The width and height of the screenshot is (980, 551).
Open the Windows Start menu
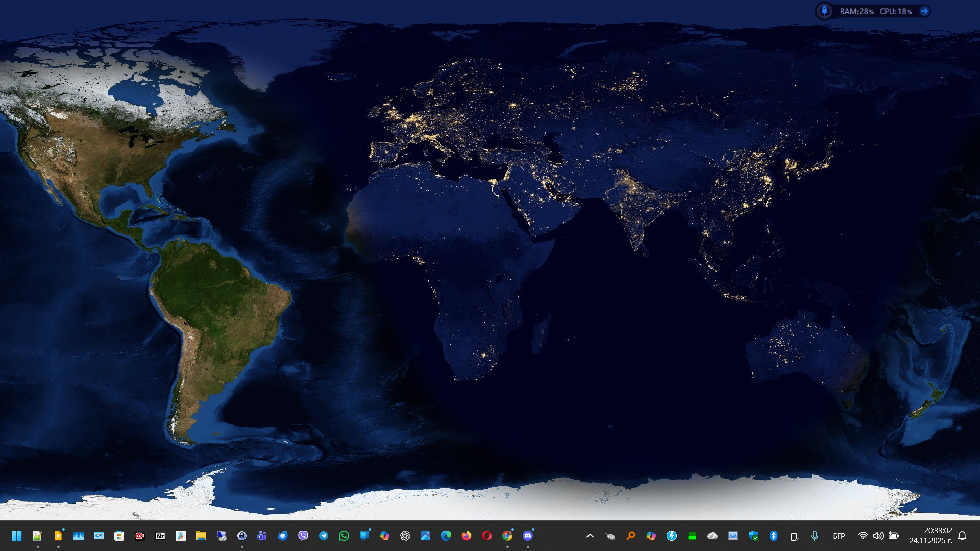(x=16, y=536)
